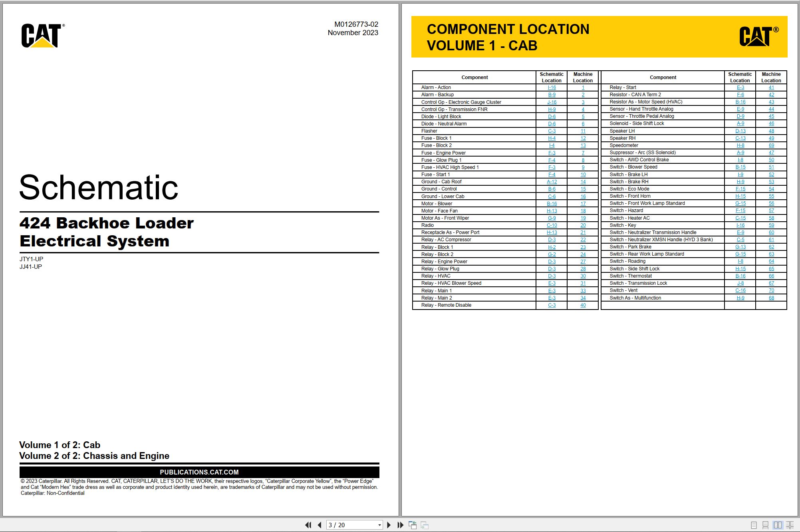Screen dimensions: 800x532
Task: Jump to the last page
Action: point(400,525)
